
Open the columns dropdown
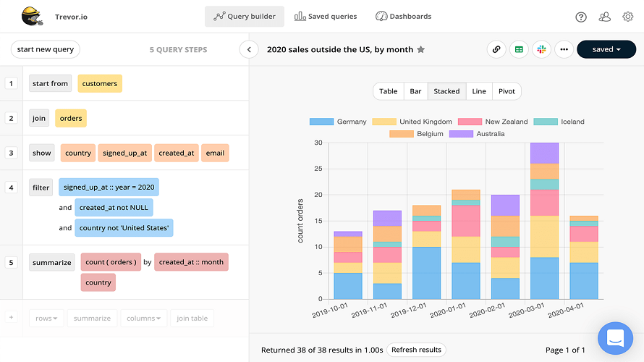click(145, 318)
